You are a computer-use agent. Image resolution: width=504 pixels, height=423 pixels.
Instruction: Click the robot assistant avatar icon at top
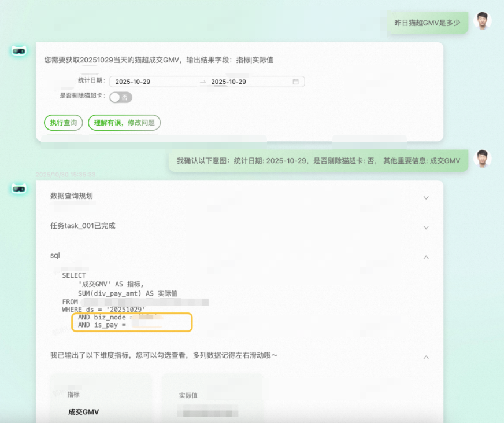(x=18, y=51)
